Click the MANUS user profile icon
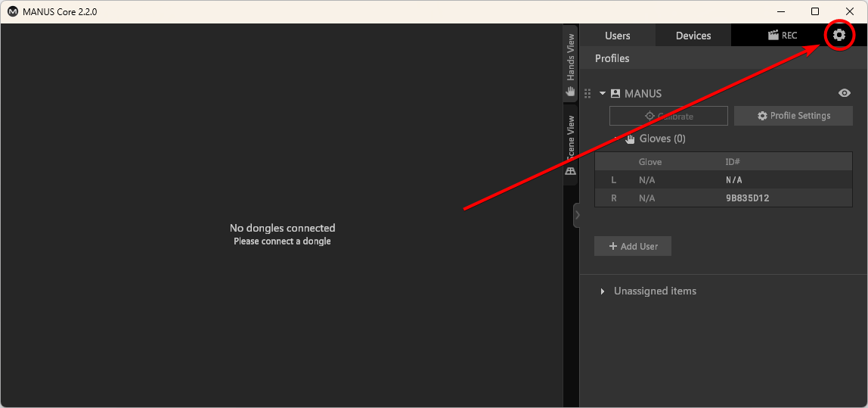This screenshot has width=868, height=408. (x=615, y=94)
